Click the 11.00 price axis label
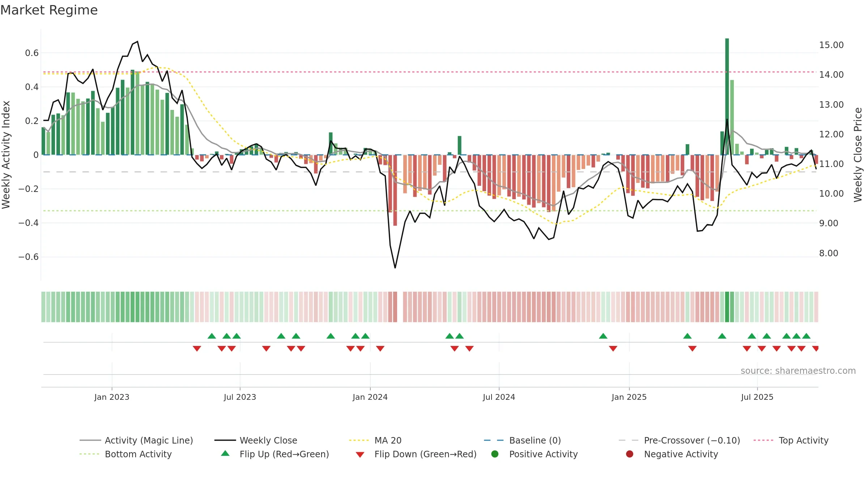868x488 pixels. pyautogui.click(x=831, y=164)
